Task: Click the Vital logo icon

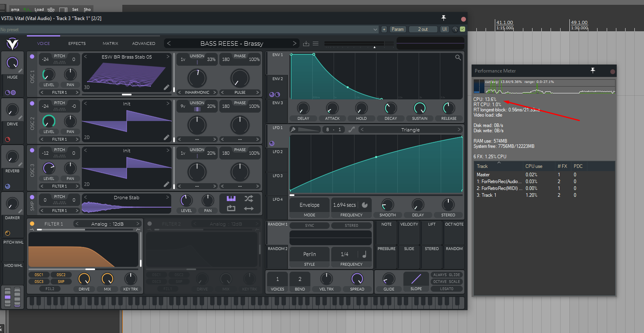Action: [x=12, y=43]
